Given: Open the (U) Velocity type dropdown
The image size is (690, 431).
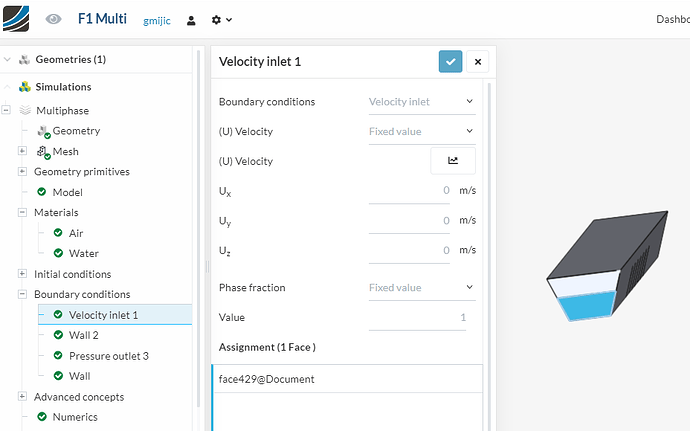Looking at the screenshot, I should [x=421, y=131].
